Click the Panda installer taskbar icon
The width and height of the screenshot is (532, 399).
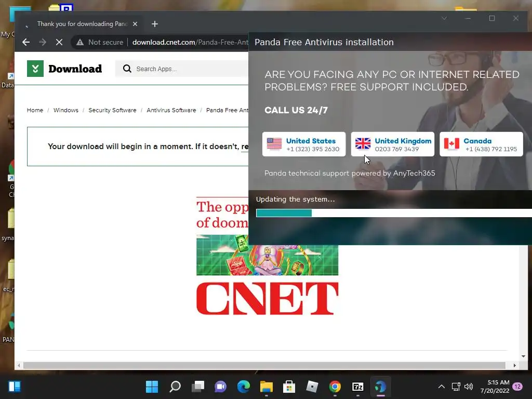(x=381, y=387)
